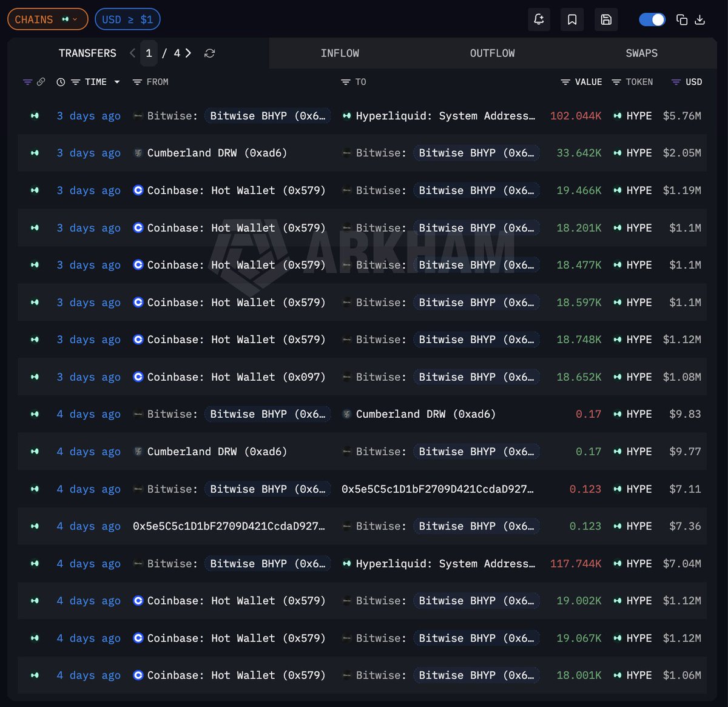Click the 0x5e5C5c1D1bF2709D421CcdaD927 sender address

tap(229, 526)
